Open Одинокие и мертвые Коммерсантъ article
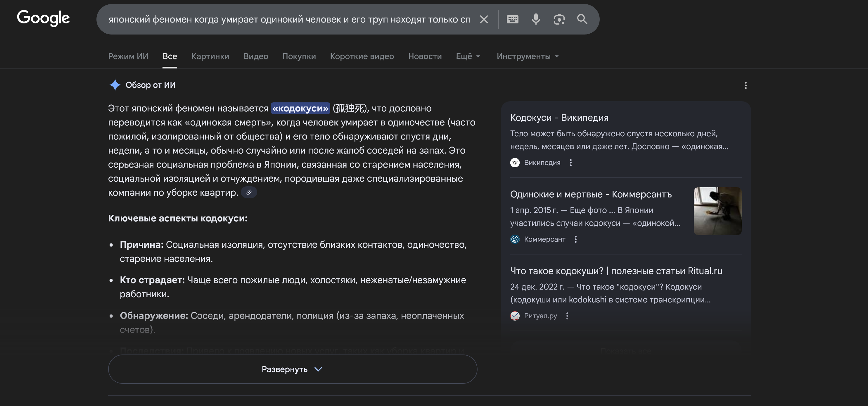The width and height of the screenshot is (868, 406). pyautogui.click(x=590, y=194)
